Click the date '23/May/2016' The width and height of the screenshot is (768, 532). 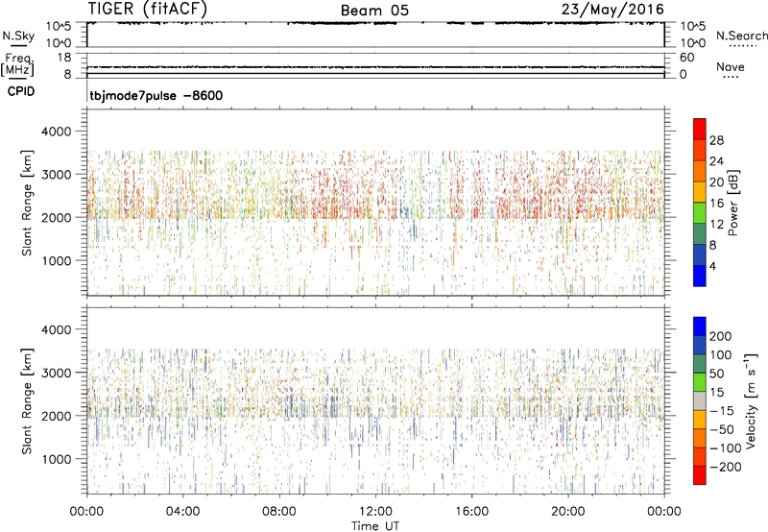coord(612,10)
